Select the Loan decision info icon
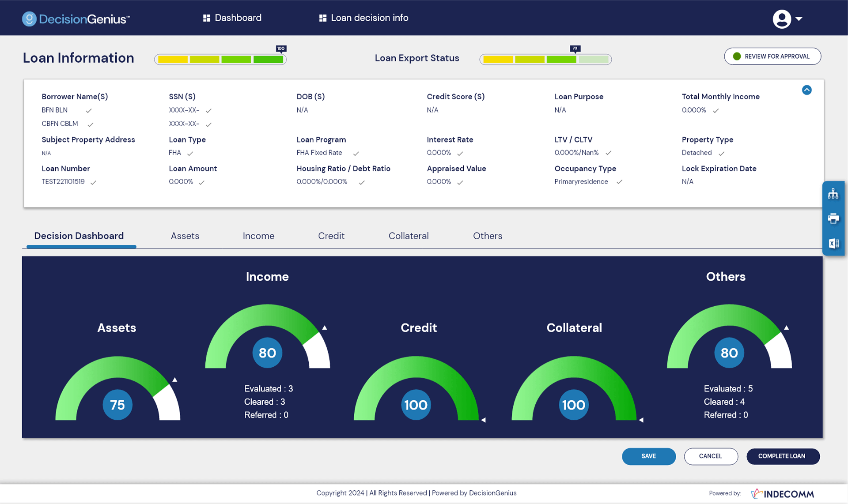 pyautogui.click(x=322, y=18)
